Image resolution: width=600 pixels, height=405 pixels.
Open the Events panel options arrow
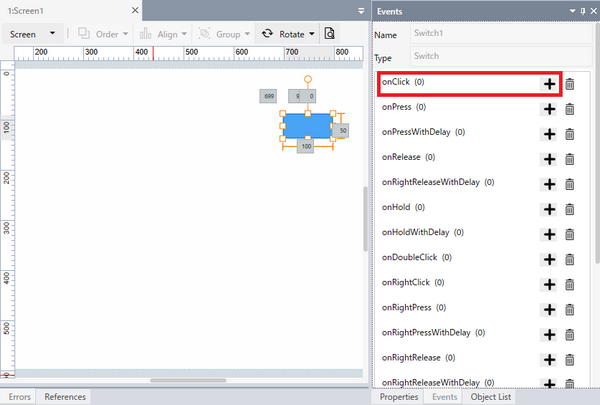coord(571,10)
